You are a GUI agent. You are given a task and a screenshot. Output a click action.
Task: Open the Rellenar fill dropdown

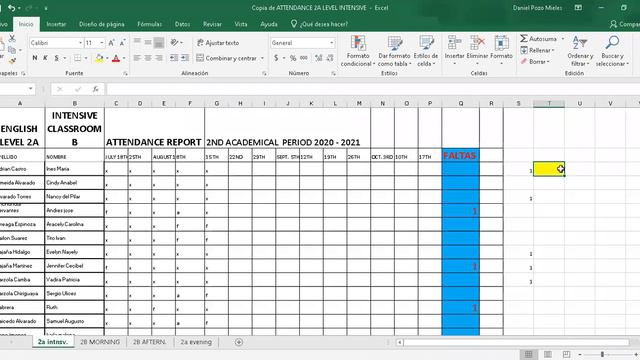click(x=538, y=50)
